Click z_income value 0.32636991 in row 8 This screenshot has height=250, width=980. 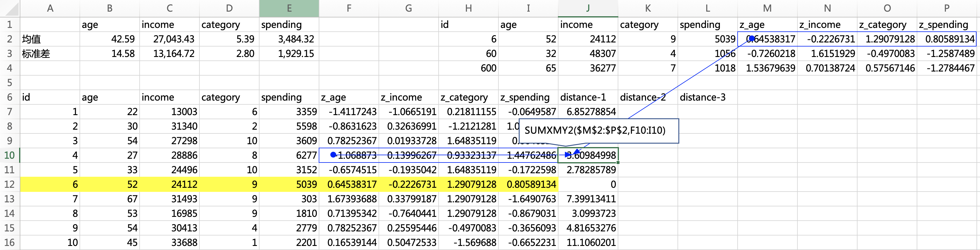point(409,126)
